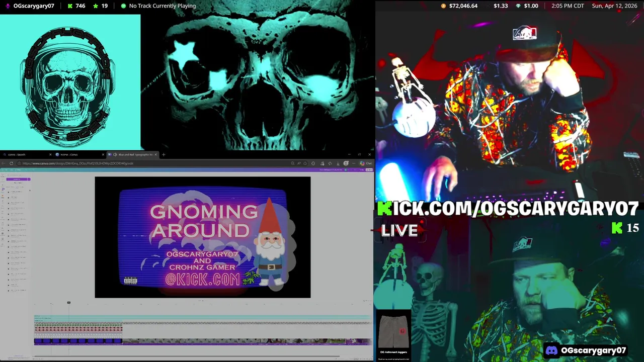Select the '@KICK.COM' text on canvas
Image resolution: width=644 pixels, height=362 pixels.
click(203, 280)
